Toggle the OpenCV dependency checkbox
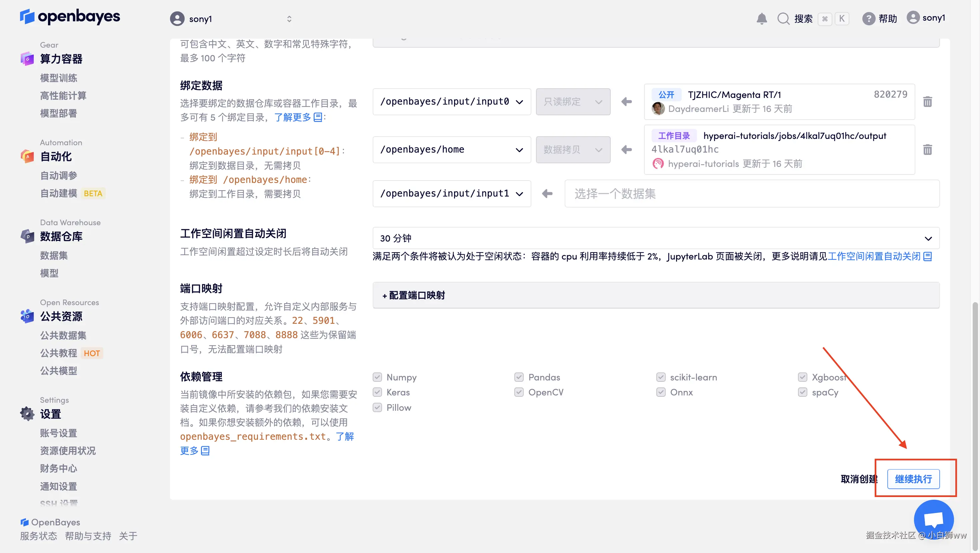Viewport: 980px width, 553px height. pos(519,392)
